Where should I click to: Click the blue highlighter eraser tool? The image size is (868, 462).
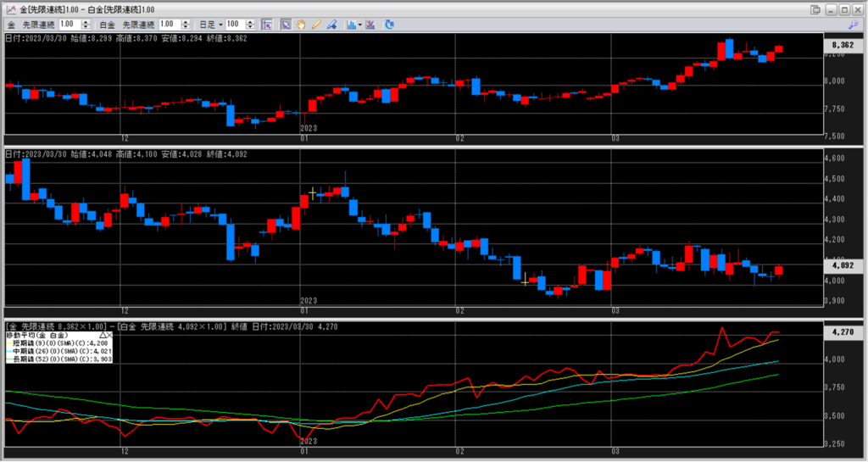(331, 25)
